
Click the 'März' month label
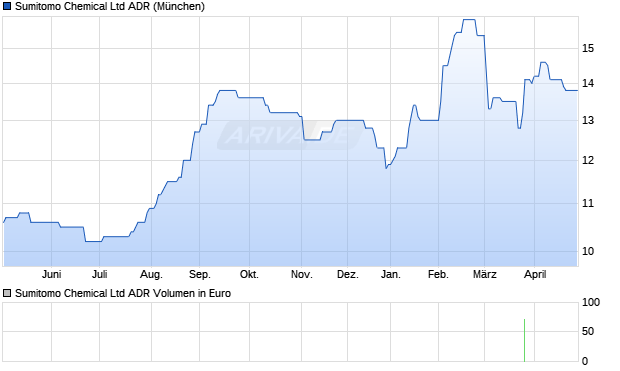pyautogui.click(x=485, y=274)
